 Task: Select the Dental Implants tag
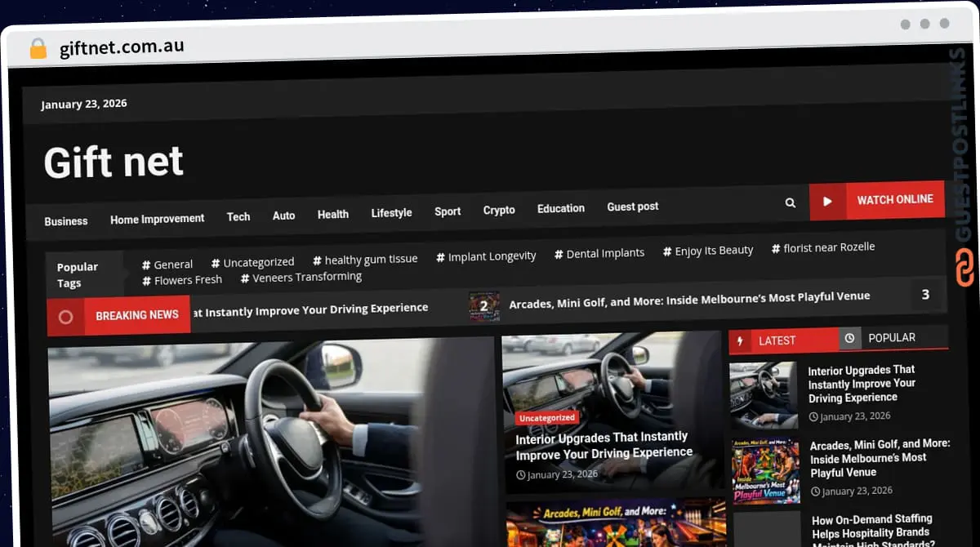pyautogui.click(x=599, y=253)
